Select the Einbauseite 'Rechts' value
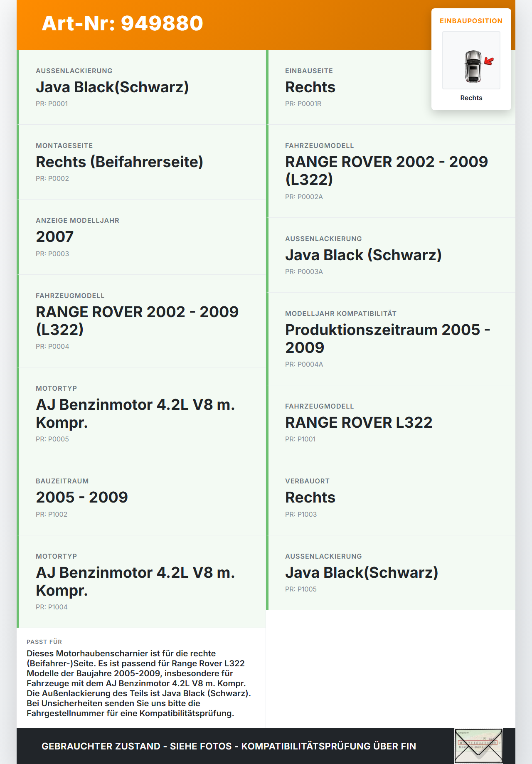The image size is (532, 764). click(310, 87)
